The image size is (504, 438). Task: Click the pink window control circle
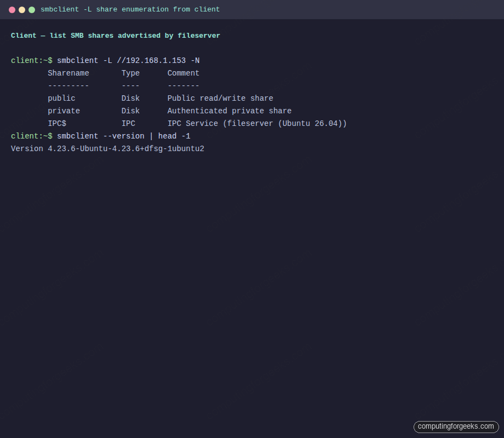12,9
